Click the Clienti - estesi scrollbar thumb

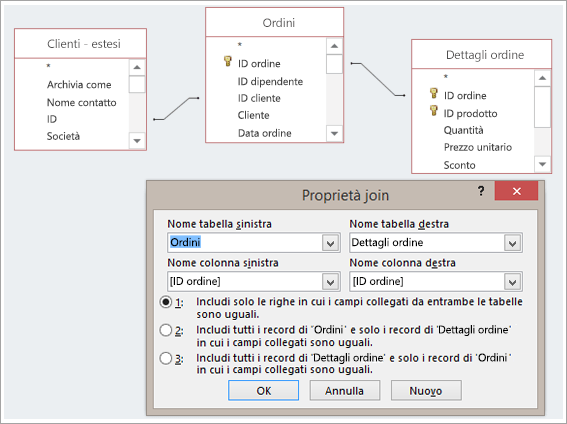(x=137, y=84)
